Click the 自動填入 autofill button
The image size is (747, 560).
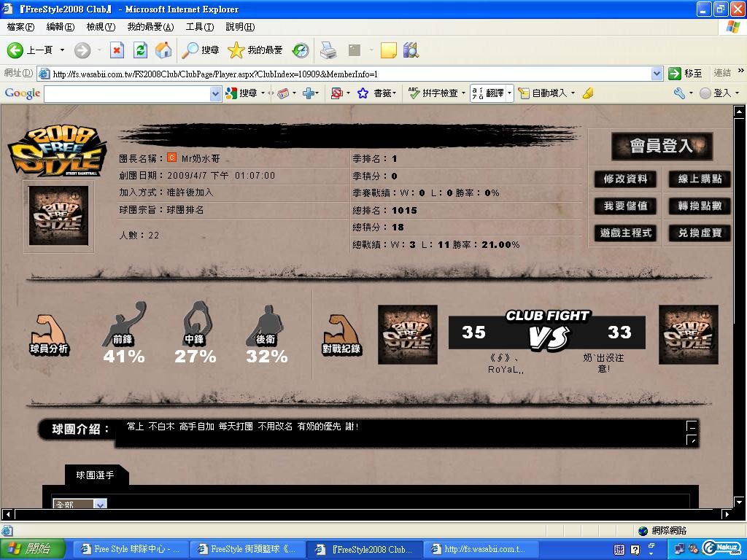[x=543, y=93]
